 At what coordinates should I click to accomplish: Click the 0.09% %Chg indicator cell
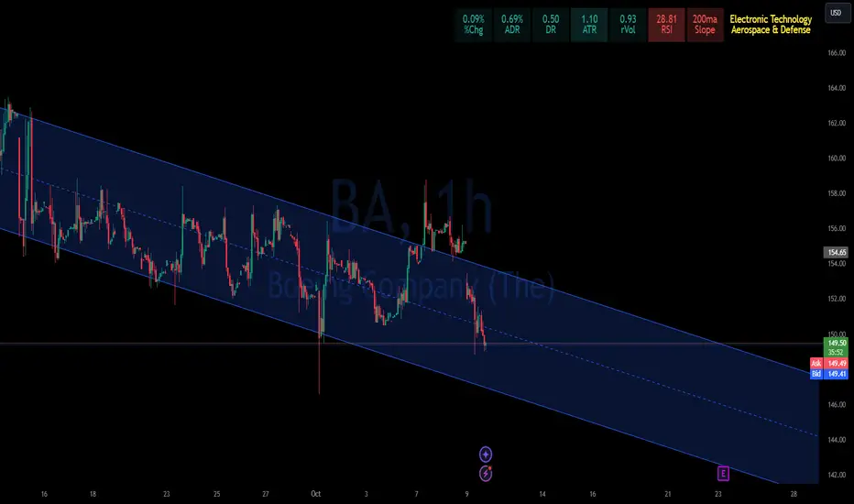point(474,25)
